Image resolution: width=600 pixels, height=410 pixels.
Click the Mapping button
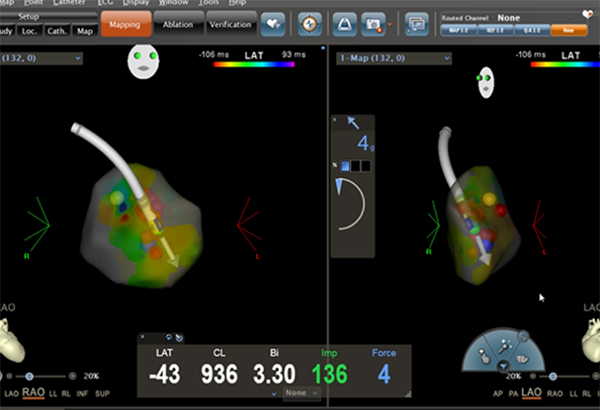[126, 23]
